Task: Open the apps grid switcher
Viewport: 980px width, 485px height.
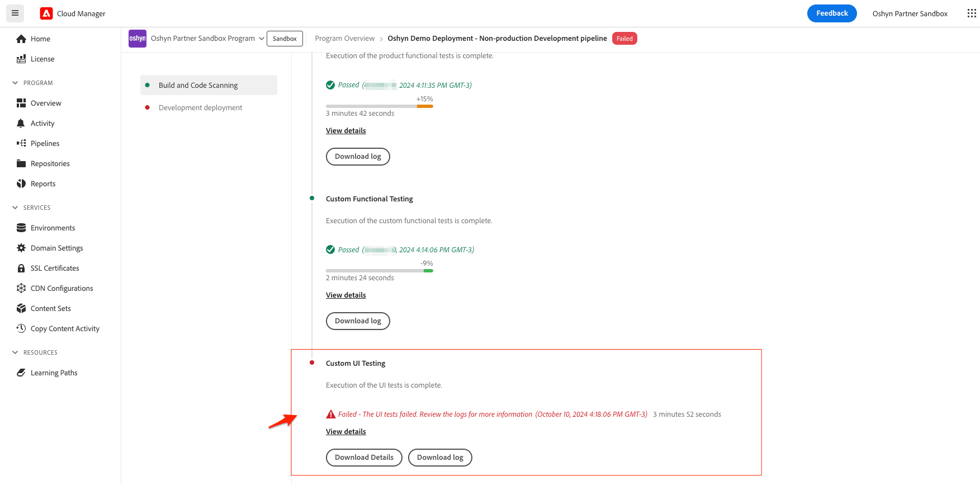Action: [x=972, y=13]
